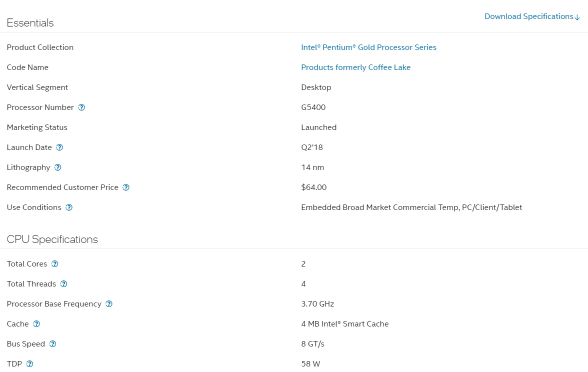Viewport: 588px width, 372px height.
Task: Open Intel Pentium Gold Processor Series link
Action: (368, 47)
